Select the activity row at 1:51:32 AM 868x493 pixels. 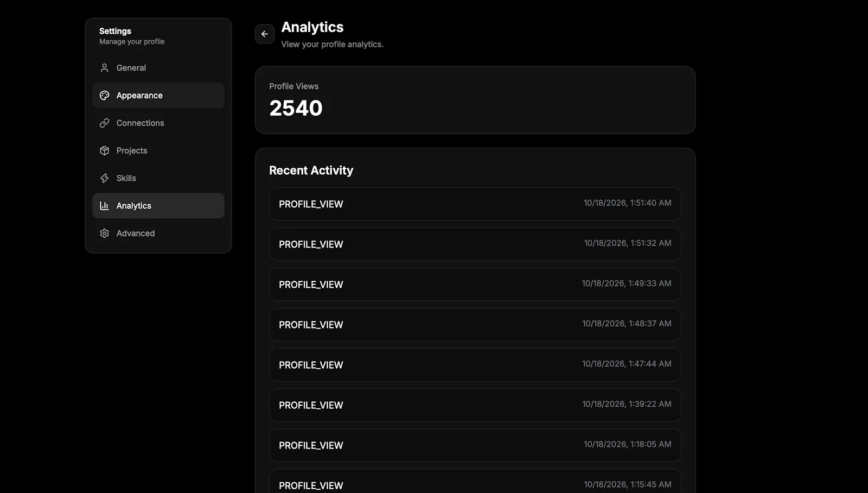475,244
